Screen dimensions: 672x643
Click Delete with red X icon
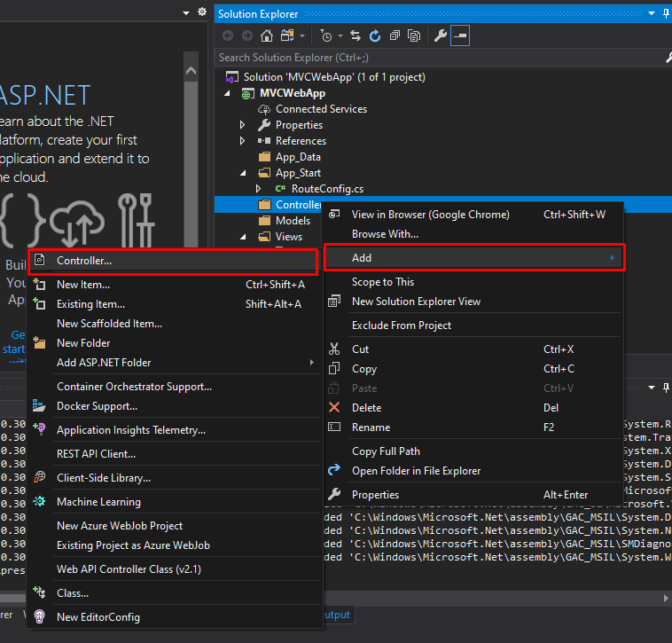(473, 408)
